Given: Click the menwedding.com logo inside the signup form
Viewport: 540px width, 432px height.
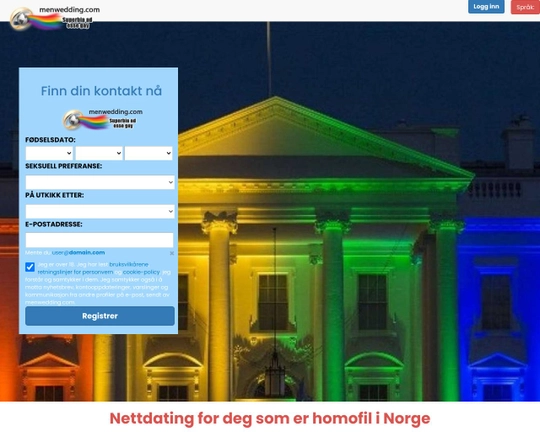Looking at the screenshot, I should click(x=103, y=119).
